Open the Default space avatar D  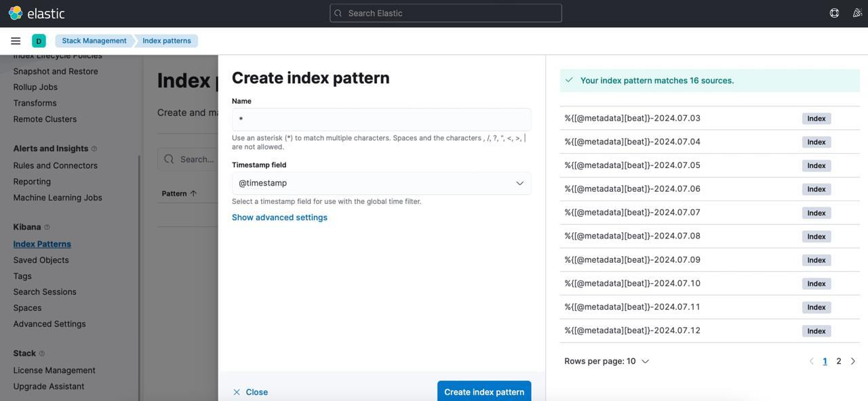(39, 41)
